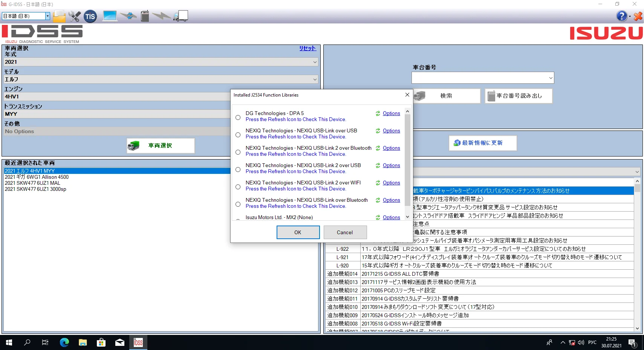Open the engine dropdown showing 4HV1
This screenshot has height=350, width=644.
tap(117, 97)
